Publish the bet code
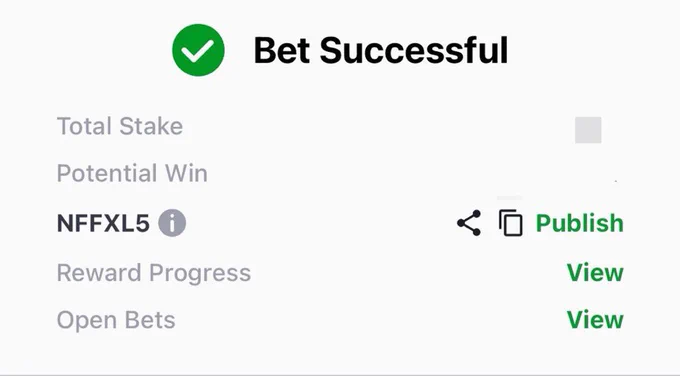 (x=579, y=223)
